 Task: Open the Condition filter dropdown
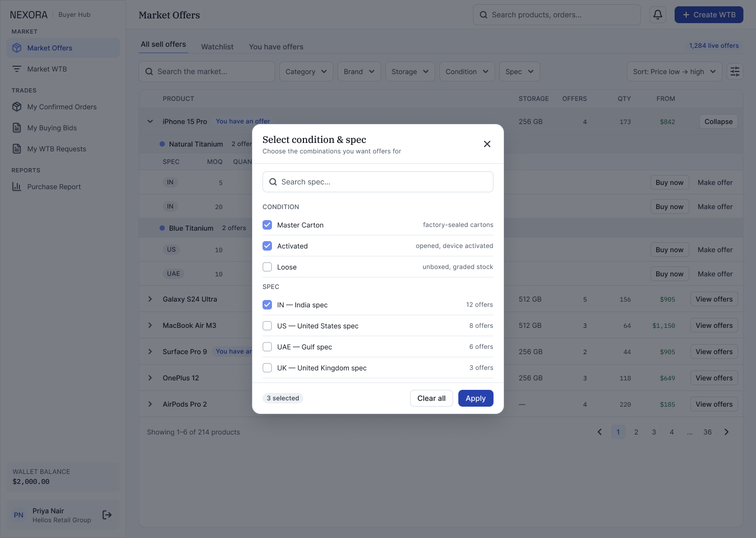tap(467, 71)
